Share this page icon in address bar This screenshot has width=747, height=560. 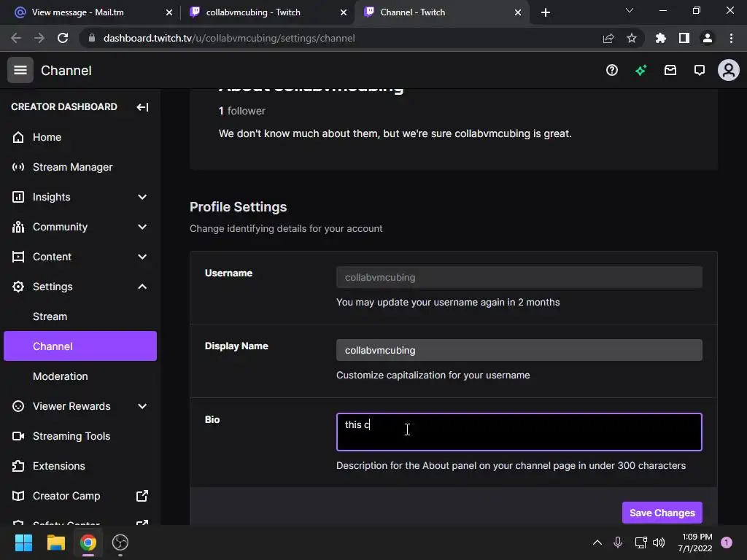(x=608, y=38)
